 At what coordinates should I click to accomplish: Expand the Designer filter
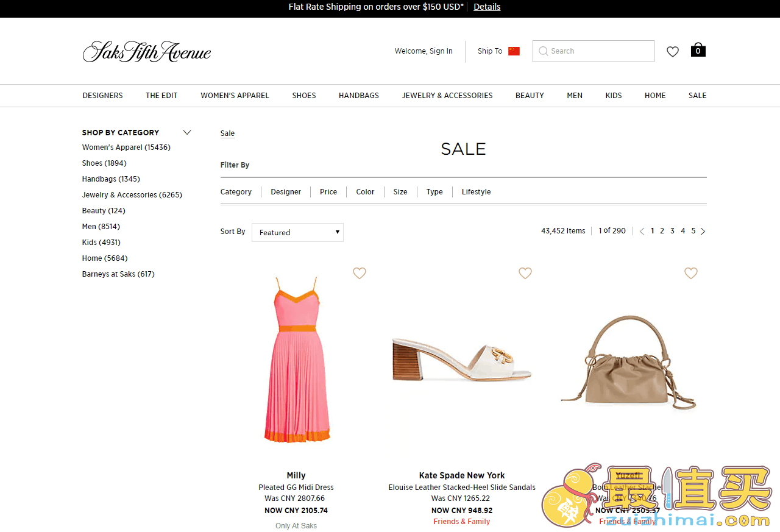coord(286,192)
